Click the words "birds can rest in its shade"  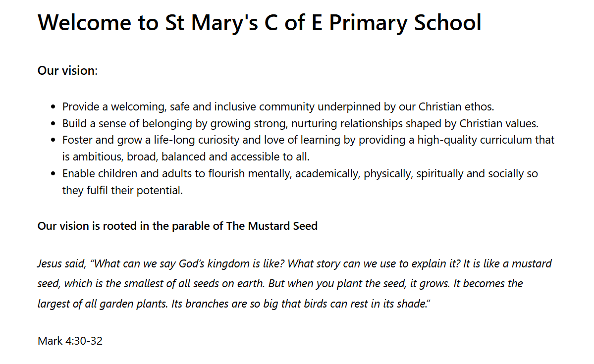361,304
